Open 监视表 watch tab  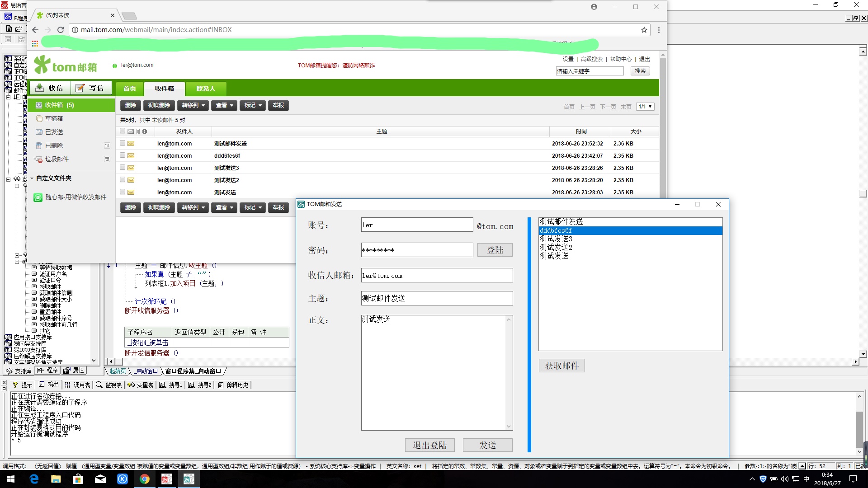click(109, 385)
